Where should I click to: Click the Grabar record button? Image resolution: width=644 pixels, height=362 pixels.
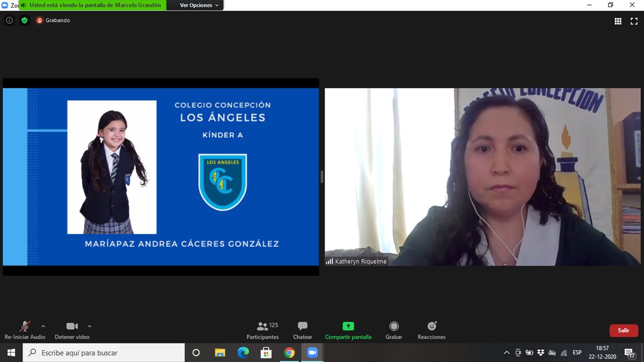(394, 330)
